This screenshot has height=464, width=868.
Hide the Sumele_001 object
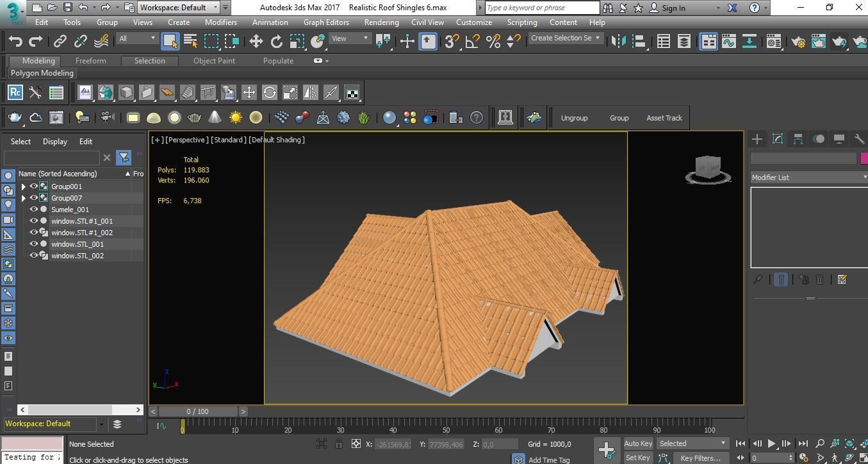coord(34,210)
